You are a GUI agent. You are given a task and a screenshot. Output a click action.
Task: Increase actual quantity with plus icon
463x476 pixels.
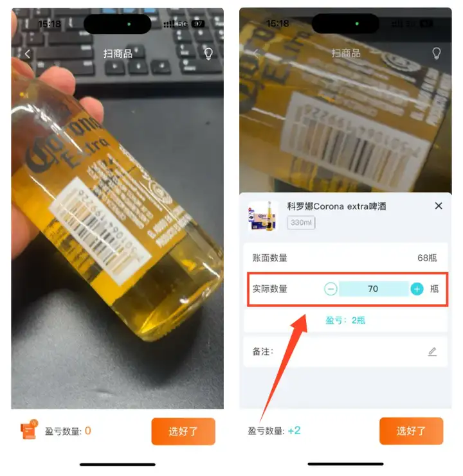point(417,288)
